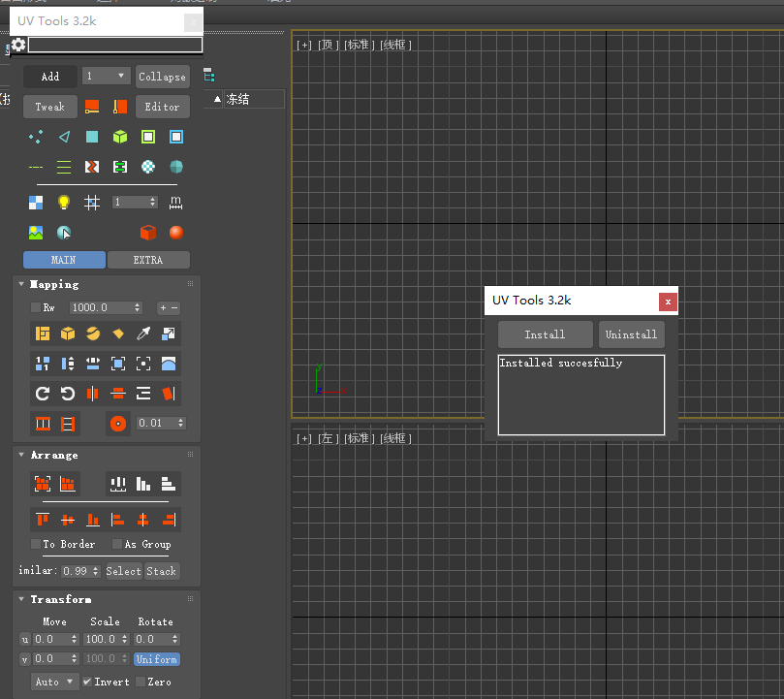The image size is (784, 699).
Task: Click the Select button in Arrange
Action: tap(123, 571)
